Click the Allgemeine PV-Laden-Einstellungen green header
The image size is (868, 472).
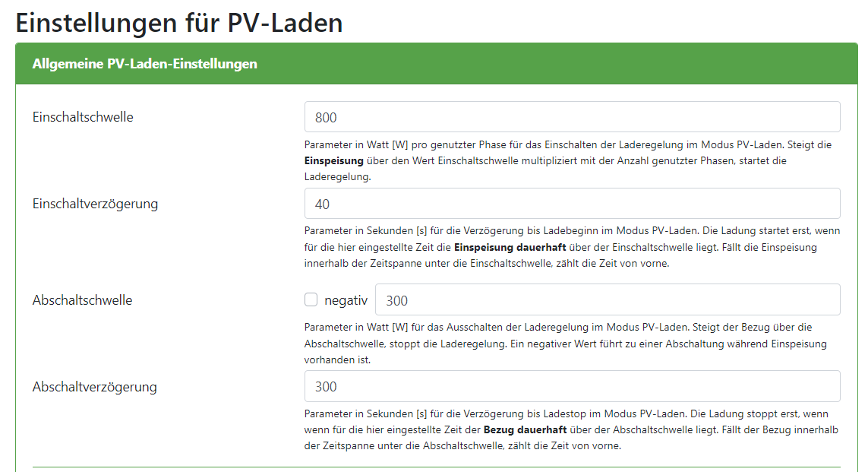[x=144, y=64]
